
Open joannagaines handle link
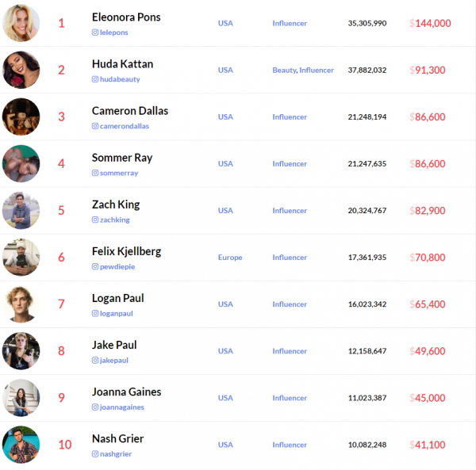tap(121, 407)
